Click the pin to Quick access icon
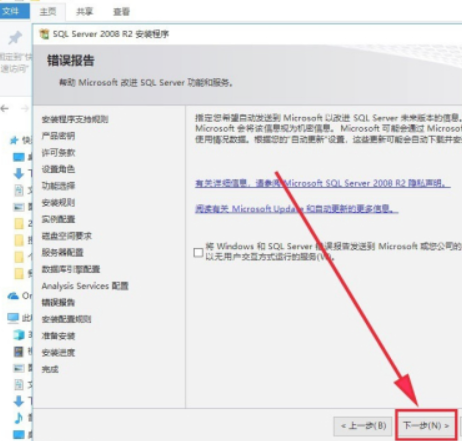The height and width of the screenshot is (441, 462). 15,38
